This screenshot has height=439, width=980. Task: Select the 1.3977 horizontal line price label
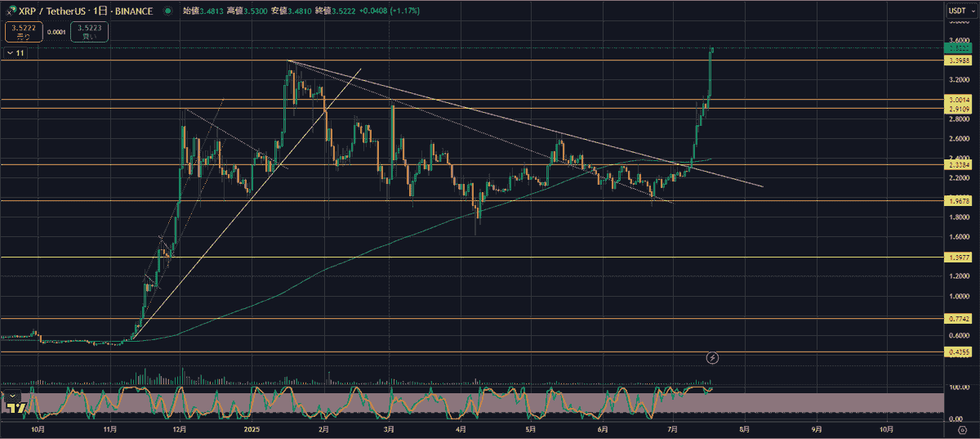point(956,258)
